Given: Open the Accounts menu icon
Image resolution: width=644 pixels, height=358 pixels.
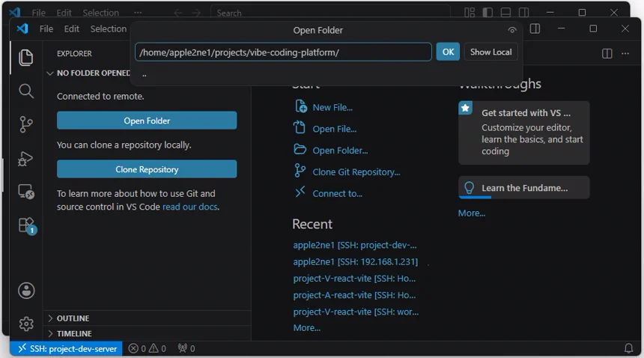Looking at the screenshot, I should coord(26,291).
